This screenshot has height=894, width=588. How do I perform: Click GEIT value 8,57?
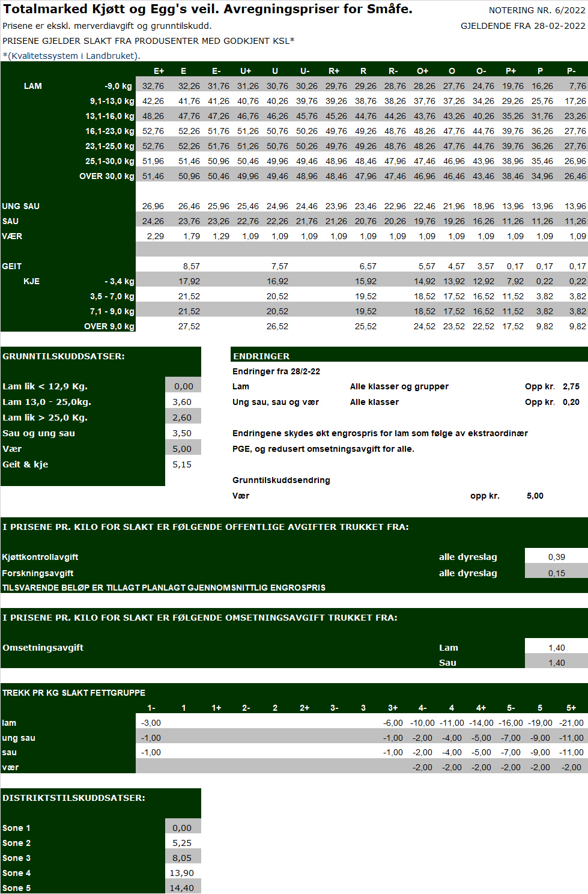[x=192, y=266]
